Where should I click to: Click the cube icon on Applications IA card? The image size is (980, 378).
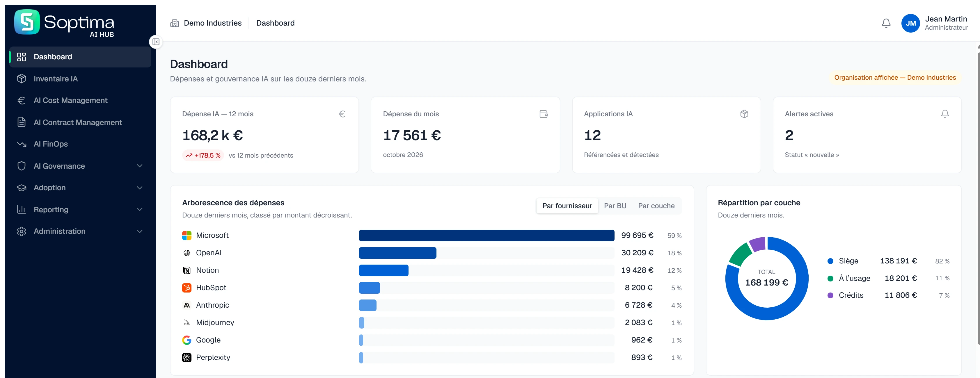click(x=744, y=114)
